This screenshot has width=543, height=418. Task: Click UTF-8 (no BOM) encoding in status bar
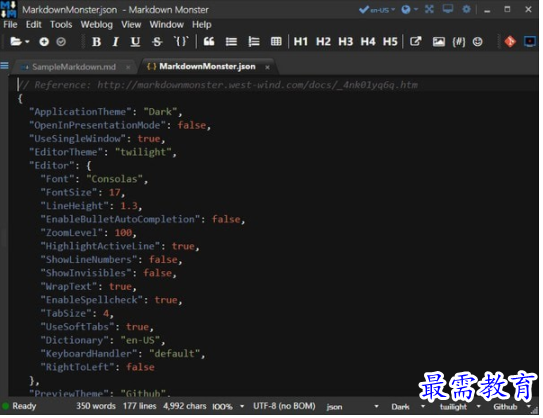pos(284,406)
